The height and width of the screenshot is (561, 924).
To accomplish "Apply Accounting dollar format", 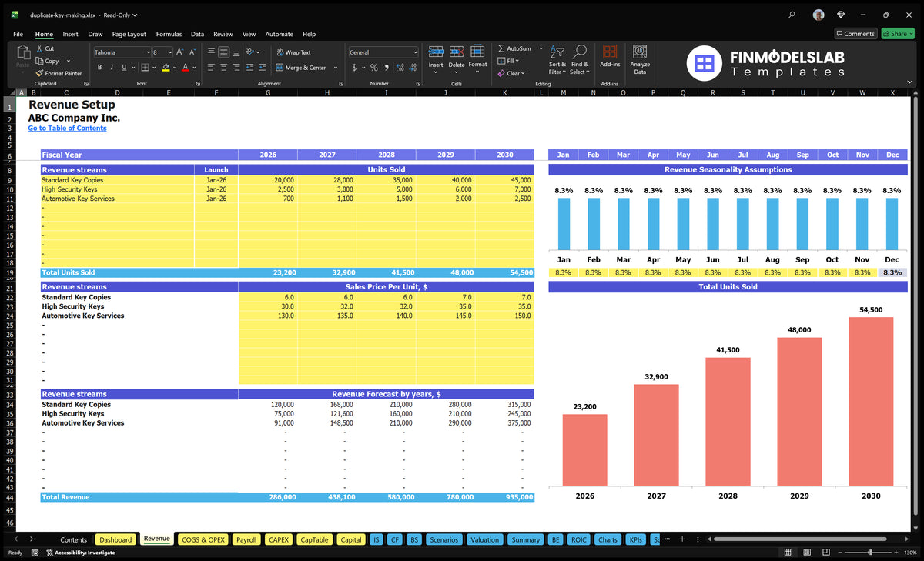I will (x=354, y=68).
